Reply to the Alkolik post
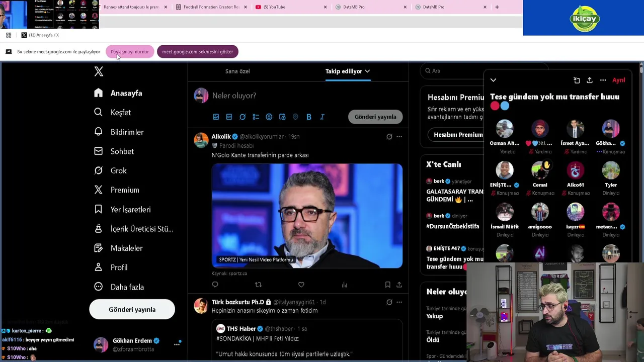 click(215, 285)
